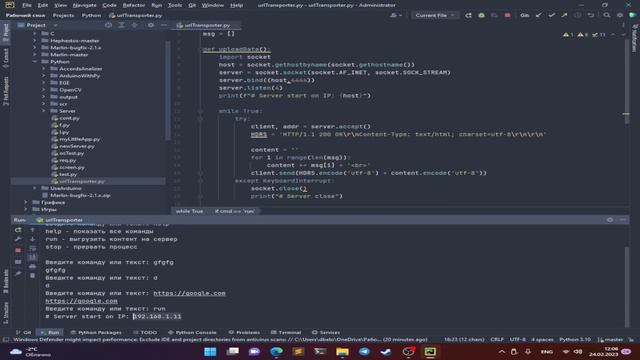
Task: Hide the Run panel with minus icon
Action: (623, 220)
